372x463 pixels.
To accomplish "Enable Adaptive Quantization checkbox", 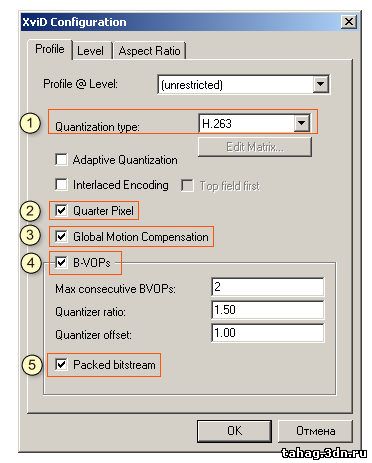I will point(61,159).
